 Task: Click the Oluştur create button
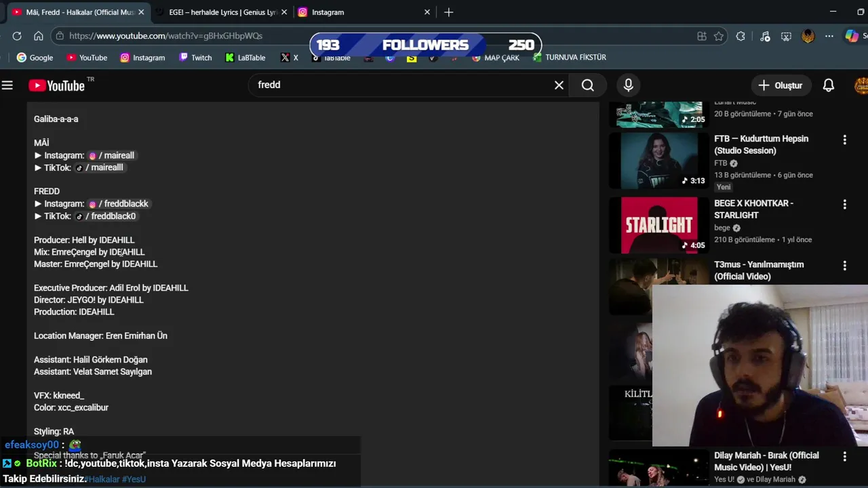click(x=781, y=85)
